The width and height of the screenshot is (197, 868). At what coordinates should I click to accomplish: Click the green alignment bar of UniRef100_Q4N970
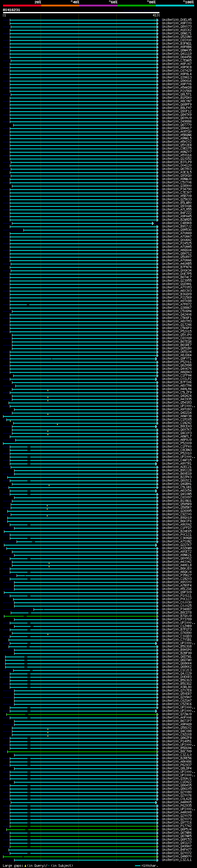coord(81,857)
